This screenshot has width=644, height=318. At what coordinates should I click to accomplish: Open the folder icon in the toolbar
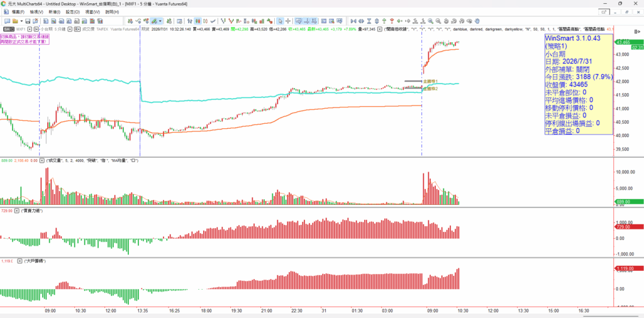click(x=15, y=21)
